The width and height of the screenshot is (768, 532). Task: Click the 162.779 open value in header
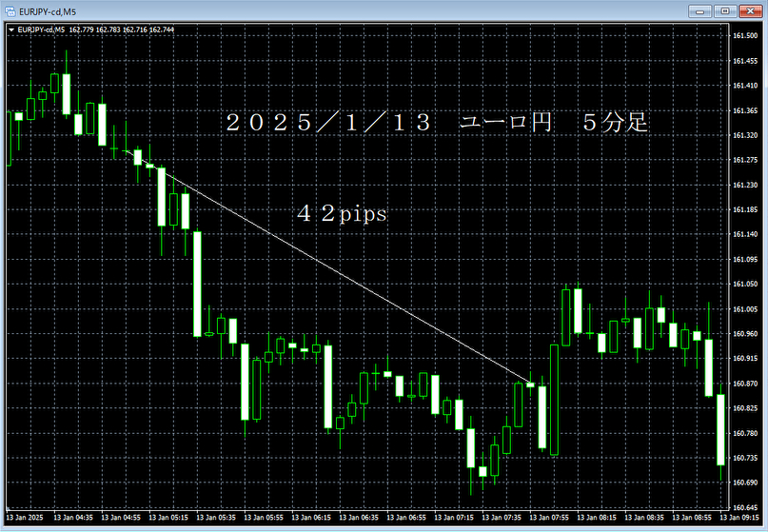(x=81, y=30)
